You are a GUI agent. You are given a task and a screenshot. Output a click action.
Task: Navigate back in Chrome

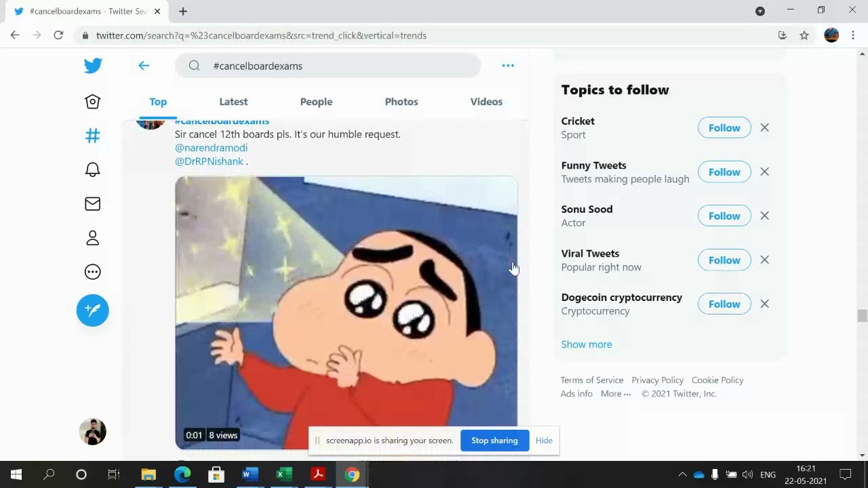[15, 35]
